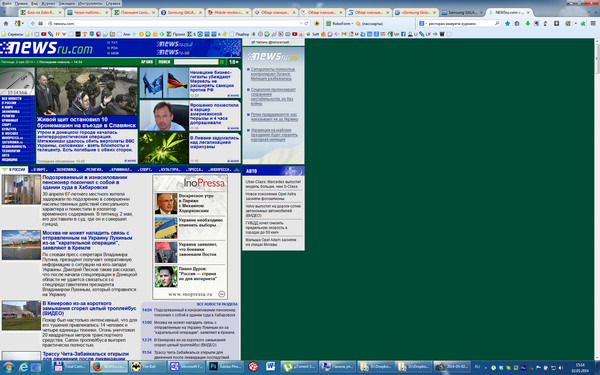Image resolution: width=600 pixels, height=375 pixels.
Task: Open the Firefox hamburger menu icon
Action: click(x=593, y=23)
